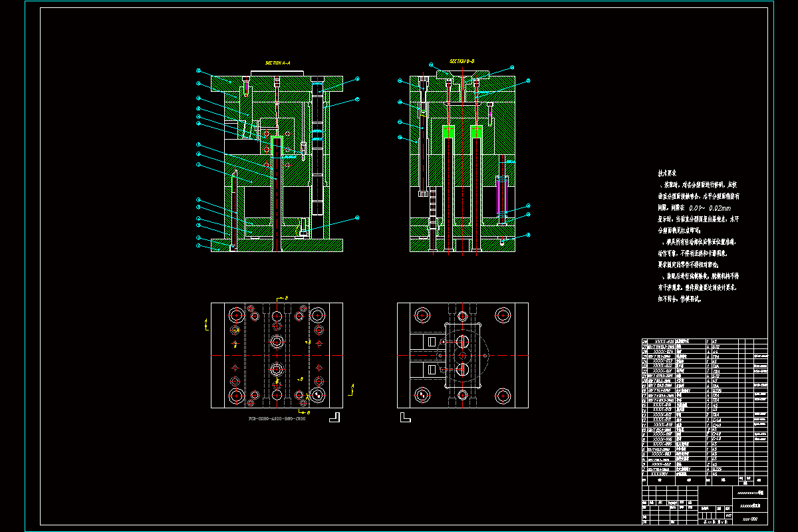Select the yellow A cut arrow right of left plan view
The width and height of the screenshot is (798, 532).
pos(352,388)
